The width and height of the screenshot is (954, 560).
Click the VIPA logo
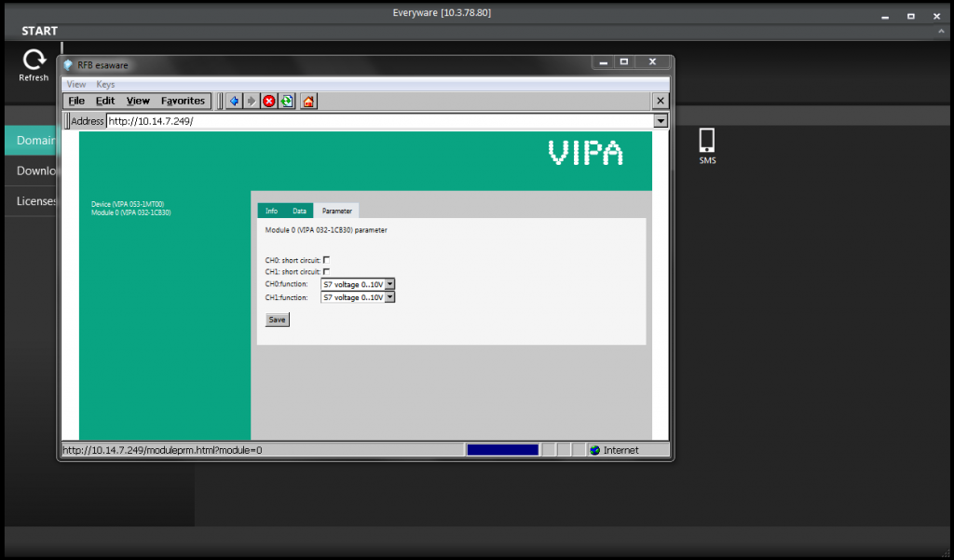[x=586, y=153]
